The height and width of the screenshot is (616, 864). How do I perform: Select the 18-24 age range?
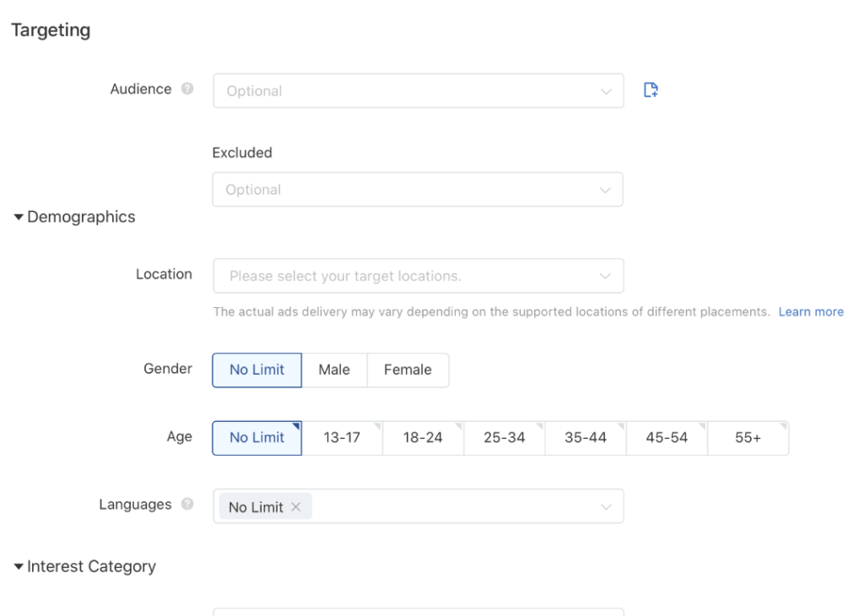(423, 437)
